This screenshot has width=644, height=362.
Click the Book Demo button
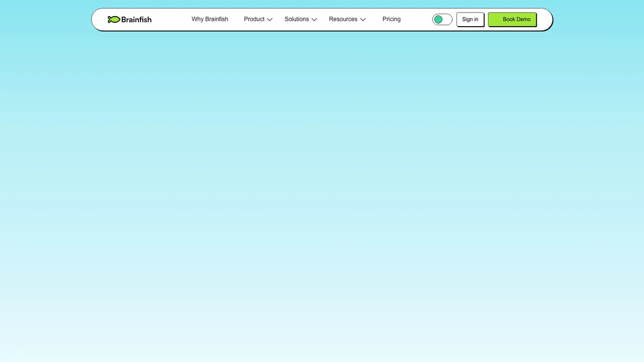(512, 20)
